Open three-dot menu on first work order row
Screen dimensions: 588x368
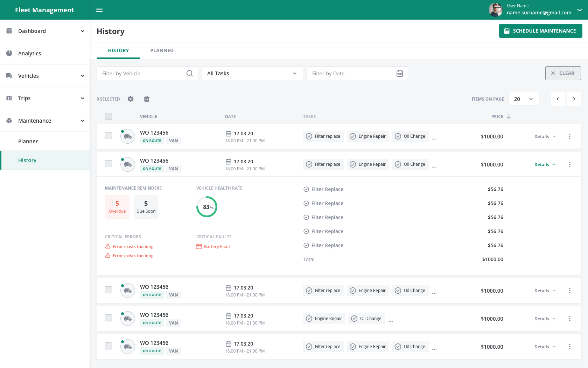pos(569,136)
